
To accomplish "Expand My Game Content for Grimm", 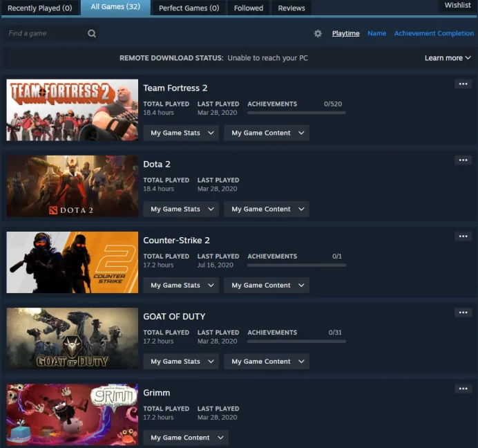I will click(186, 438).
